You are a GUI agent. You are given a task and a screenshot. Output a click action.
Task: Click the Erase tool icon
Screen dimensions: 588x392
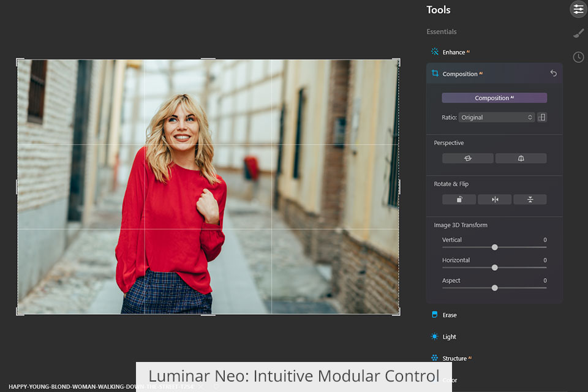pos(435,314)
